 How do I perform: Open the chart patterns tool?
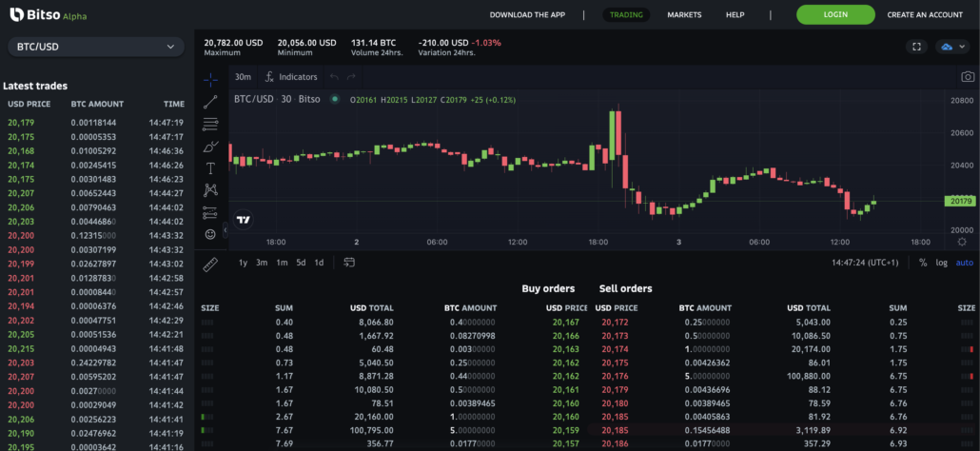pyautogui.click(x=210, y=190)
